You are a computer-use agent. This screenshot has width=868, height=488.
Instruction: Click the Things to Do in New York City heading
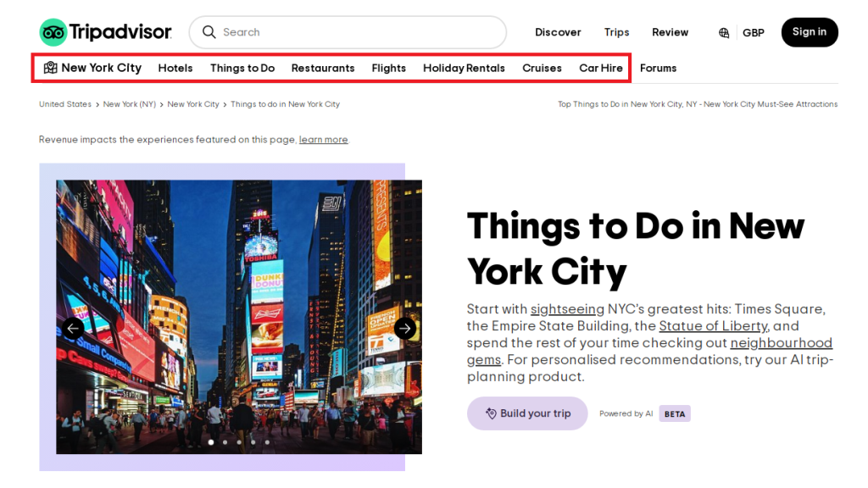(x=636, y=249)
